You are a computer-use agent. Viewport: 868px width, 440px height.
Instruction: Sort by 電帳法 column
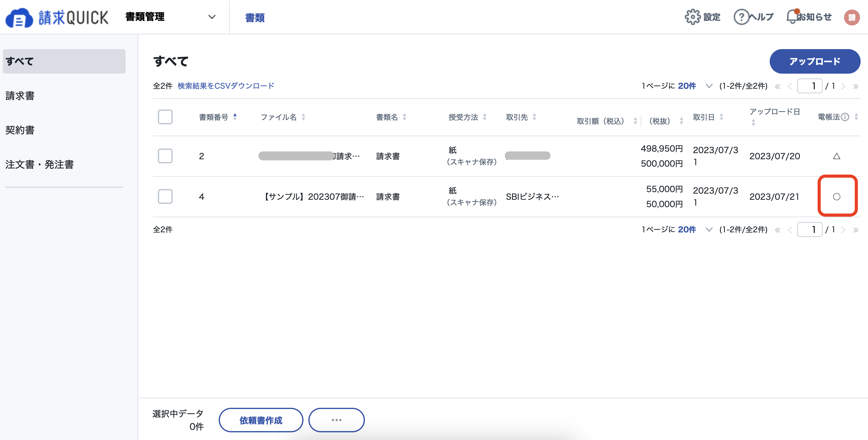[x=856, y=117]
